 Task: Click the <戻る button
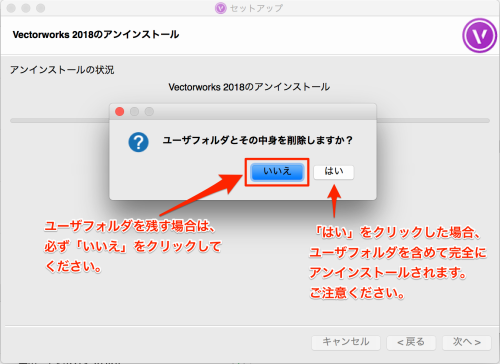click(x=411, y=342)
